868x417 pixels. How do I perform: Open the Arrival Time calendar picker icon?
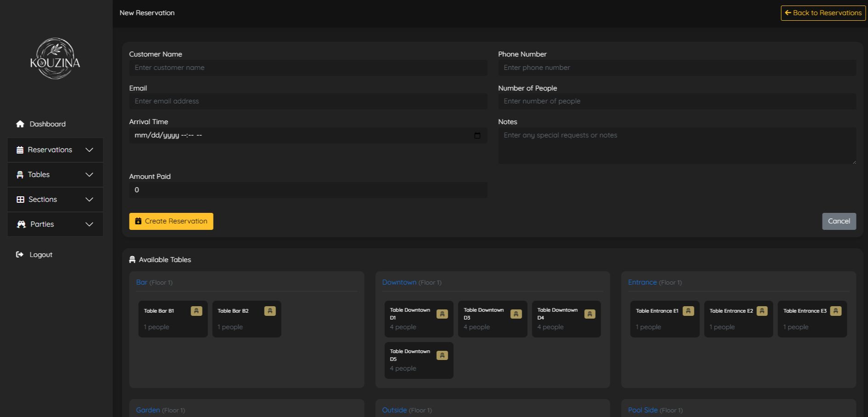click(477, 135)
